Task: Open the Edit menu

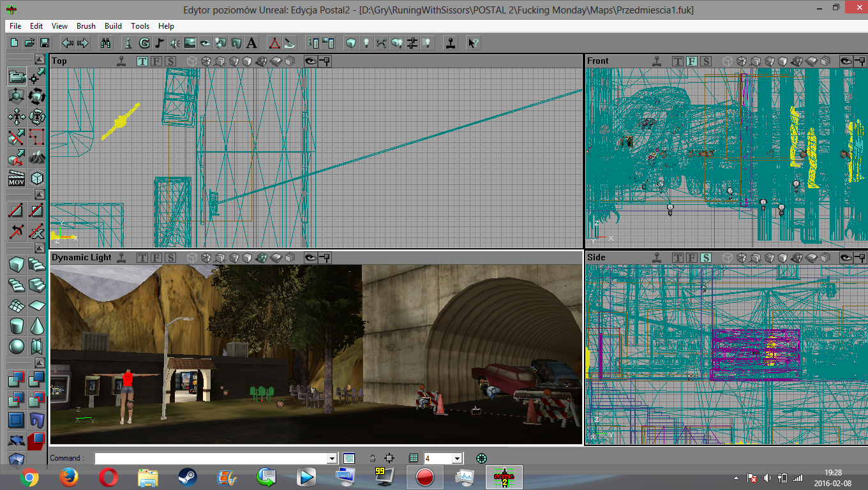Action: [36, 26]
